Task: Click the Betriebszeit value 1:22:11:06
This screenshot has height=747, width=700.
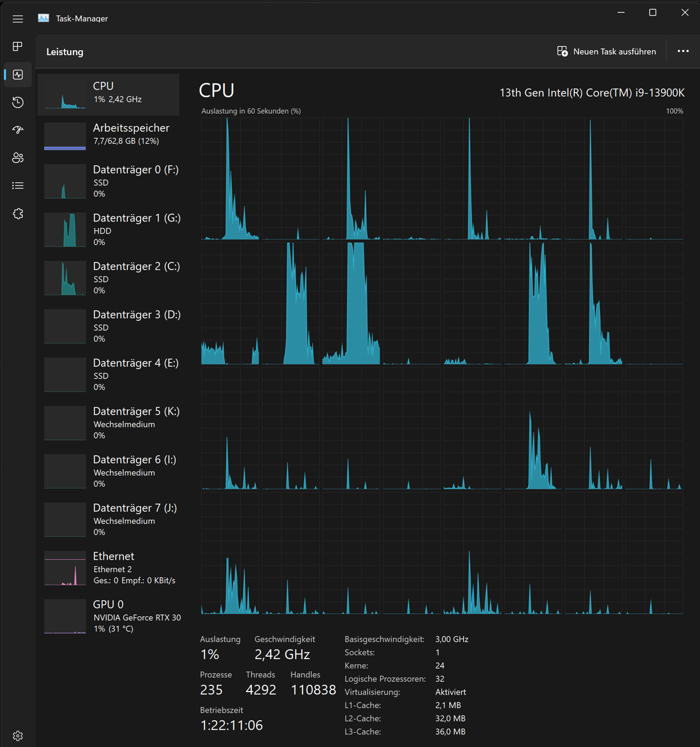Action: (231, 725)
